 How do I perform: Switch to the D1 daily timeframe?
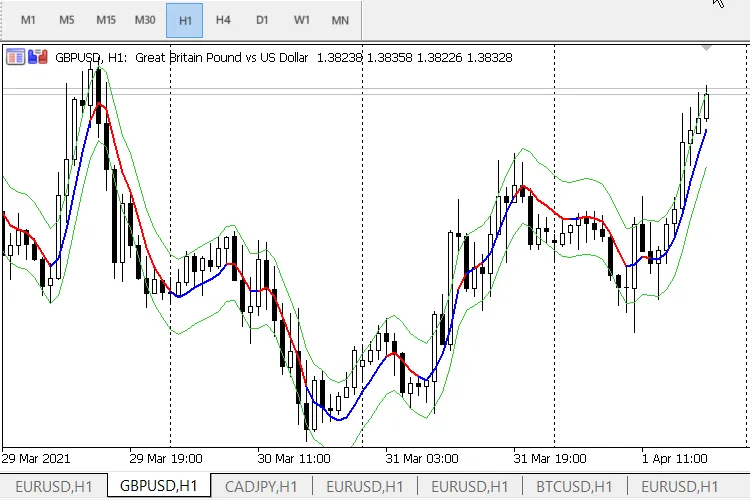(x=262, y=20)
